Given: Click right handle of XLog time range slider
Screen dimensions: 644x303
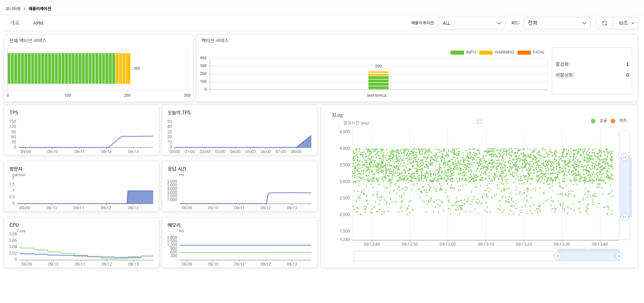Looking at the screenshot, I should [x=619, y=256].
